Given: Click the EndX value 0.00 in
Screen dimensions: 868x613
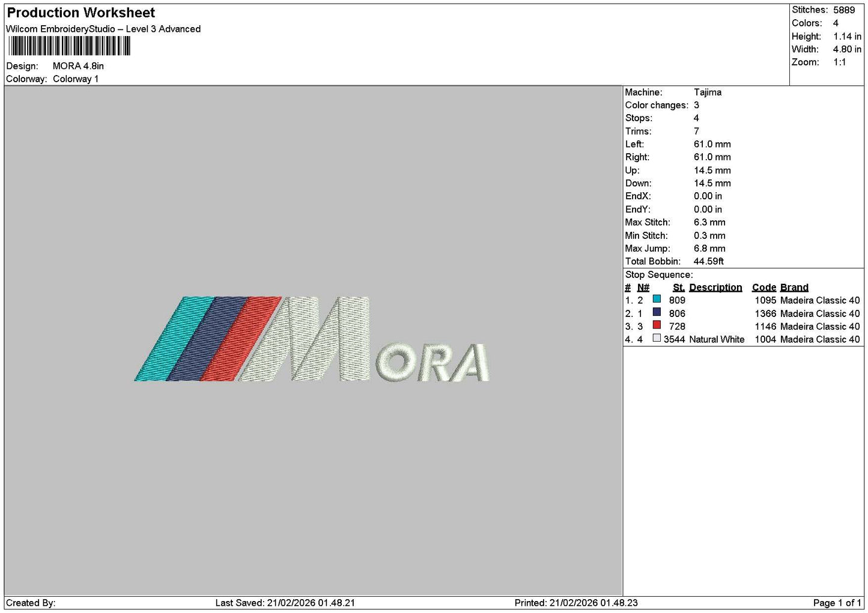Looking at the screenshot, I should (708, 196).
